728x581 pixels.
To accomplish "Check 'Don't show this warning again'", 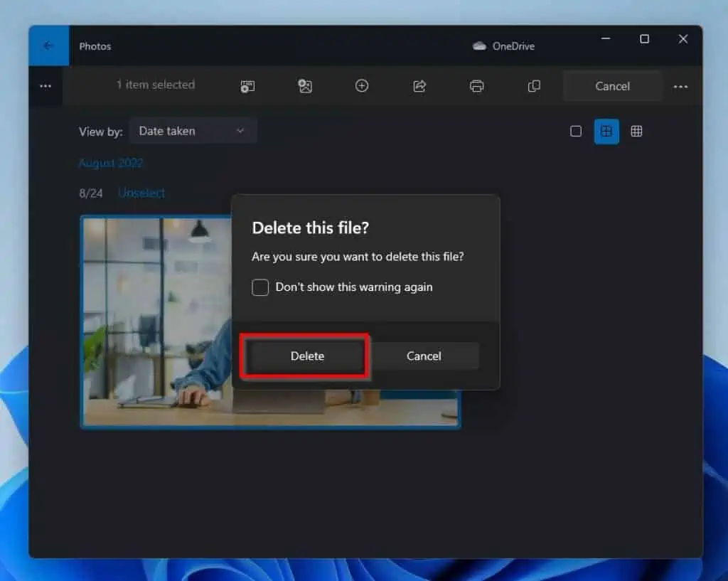I will 260,287.
